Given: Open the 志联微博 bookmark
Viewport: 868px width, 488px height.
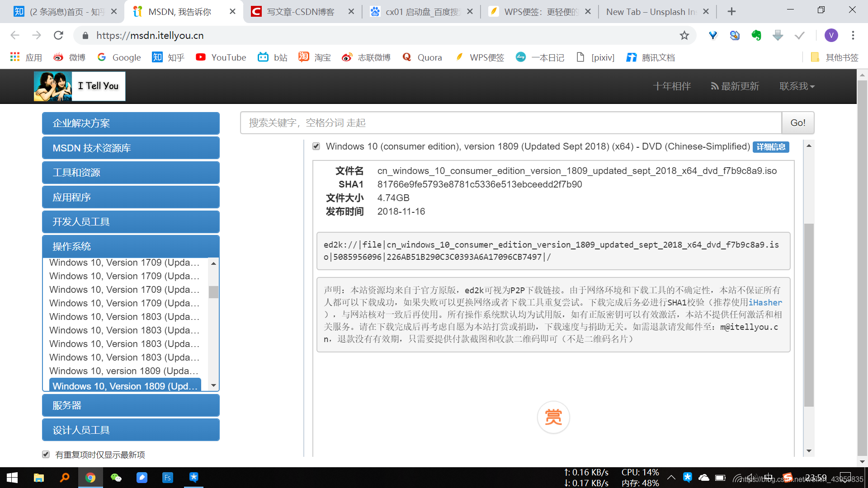Looking at the screenshot, I should (x=367, y=57).
